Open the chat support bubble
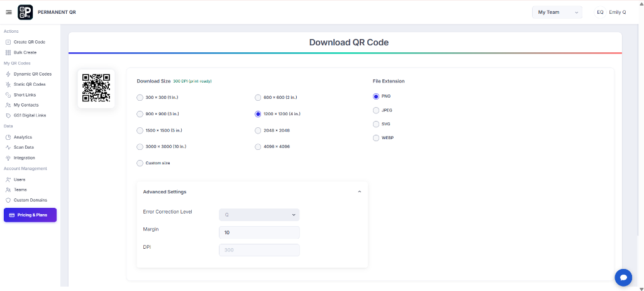Screen dimensions: 644x291 (623, 277)
